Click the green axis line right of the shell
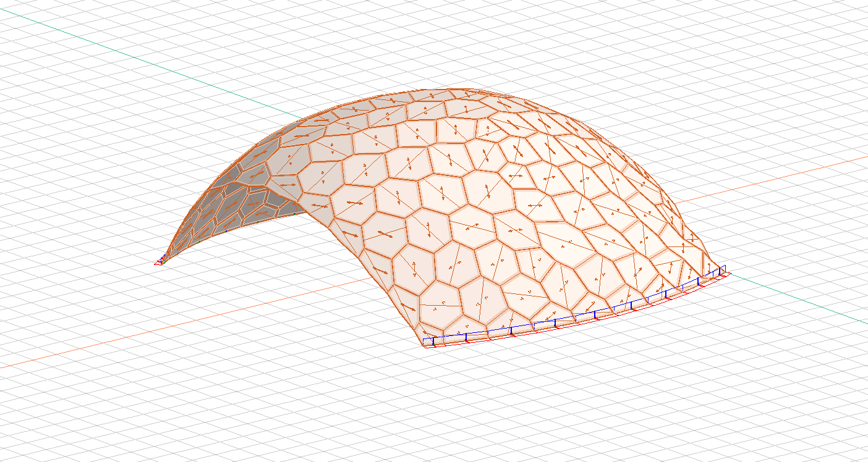The width and height of the screenshot is (868, 462). tap(804, 303)
